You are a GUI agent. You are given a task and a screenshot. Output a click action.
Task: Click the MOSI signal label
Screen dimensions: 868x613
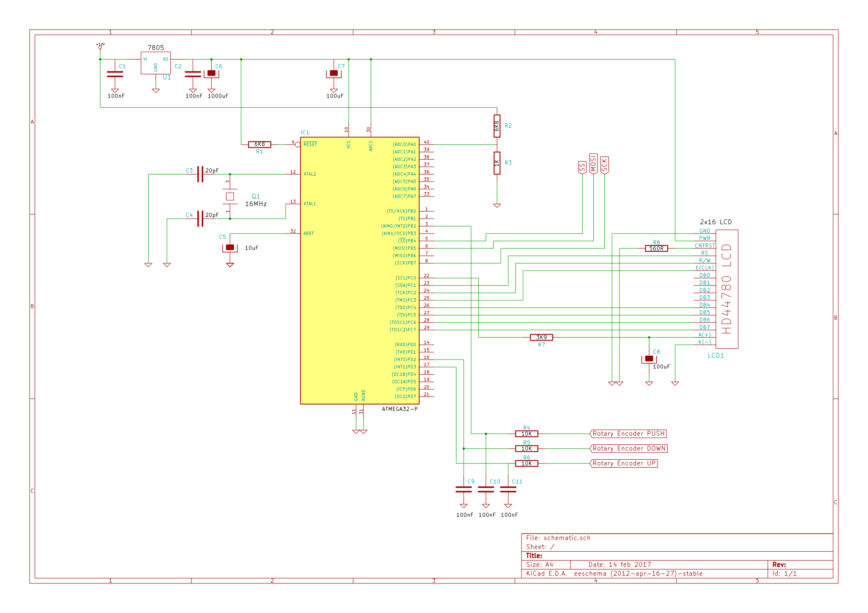(x=593, y=164)
